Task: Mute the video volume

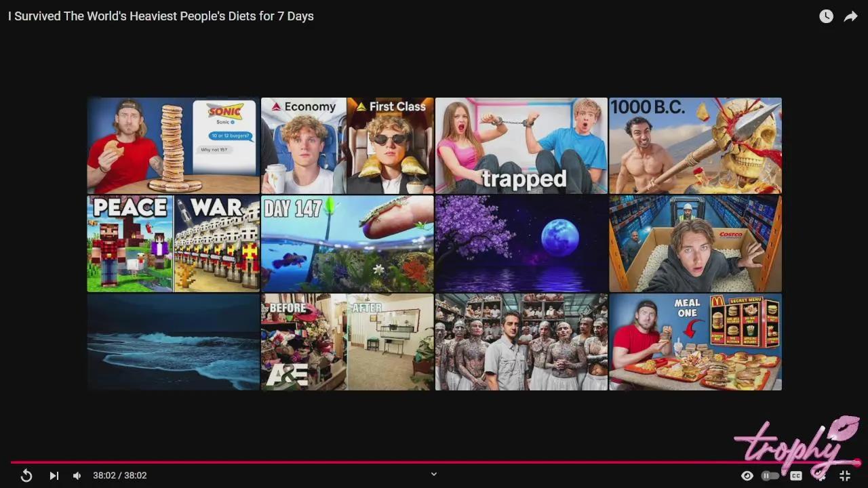Action: [x=77, y=475]
